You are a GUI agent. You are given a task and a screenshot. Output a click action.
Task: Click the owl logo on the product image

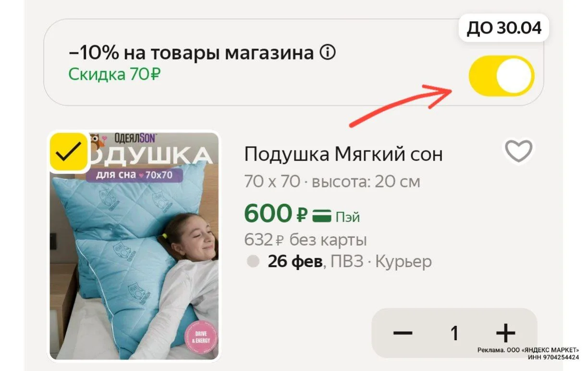coord(97,141)
